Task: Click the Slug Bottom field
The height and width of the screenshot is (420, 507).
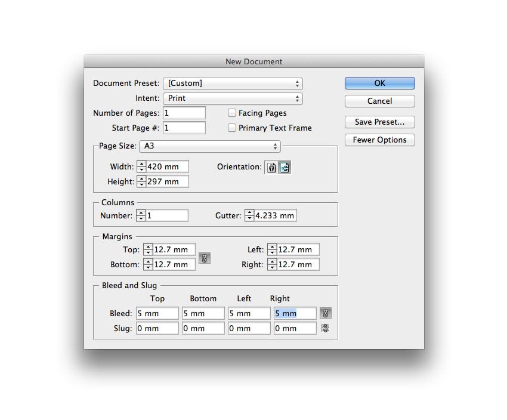Action: click(203, 328)
